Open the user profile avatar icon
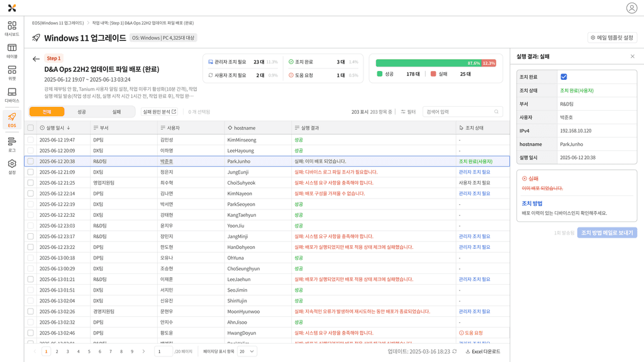 [631, 8]
